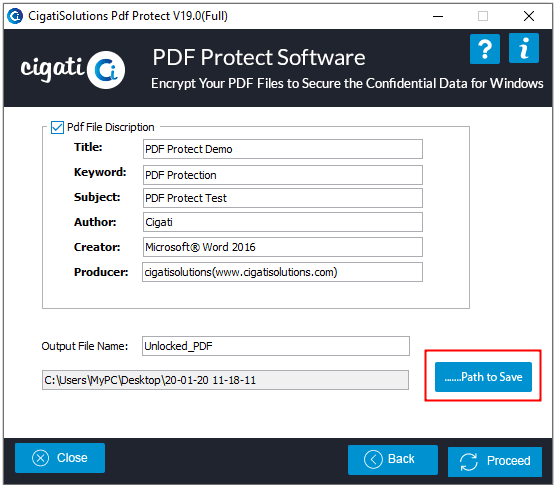557x488 pixels.
Task: Close the window with title bar X
Action: (x=529, y=16)
